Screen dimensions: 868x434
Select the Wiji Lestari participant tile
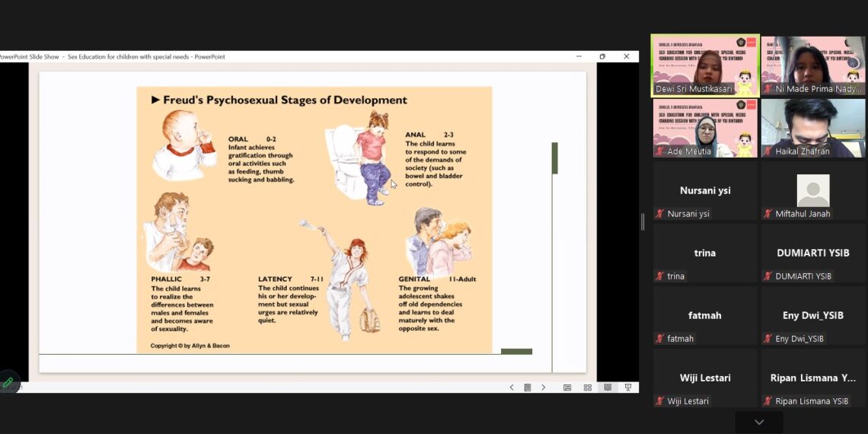(x=705, y=378)
